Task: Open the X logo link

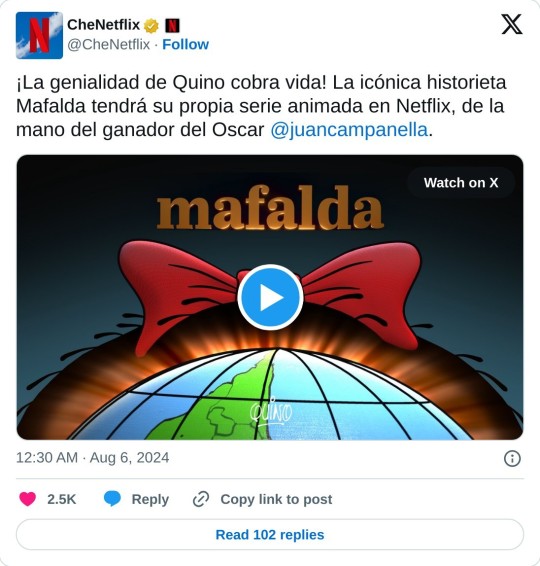Action: (512, 25)
